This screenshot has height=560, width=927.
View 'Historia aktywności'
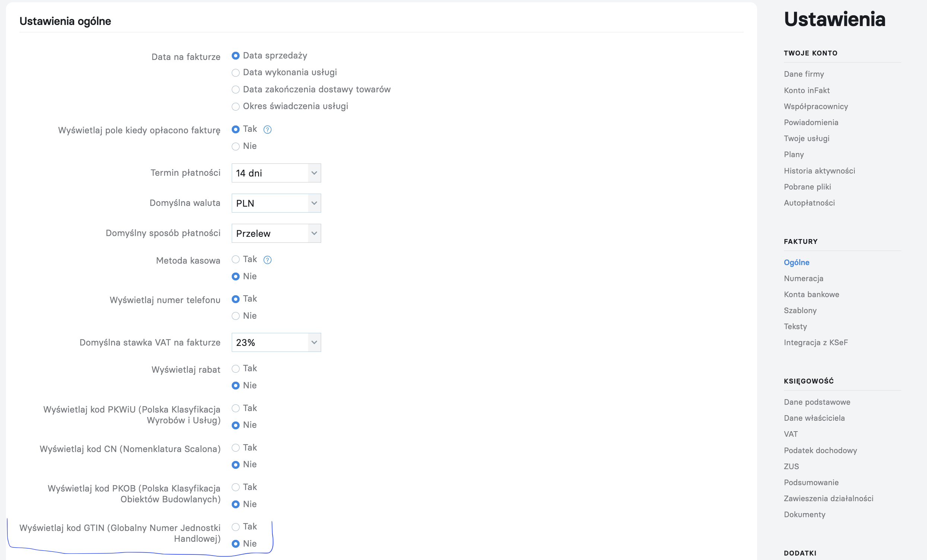coord(819,171)
